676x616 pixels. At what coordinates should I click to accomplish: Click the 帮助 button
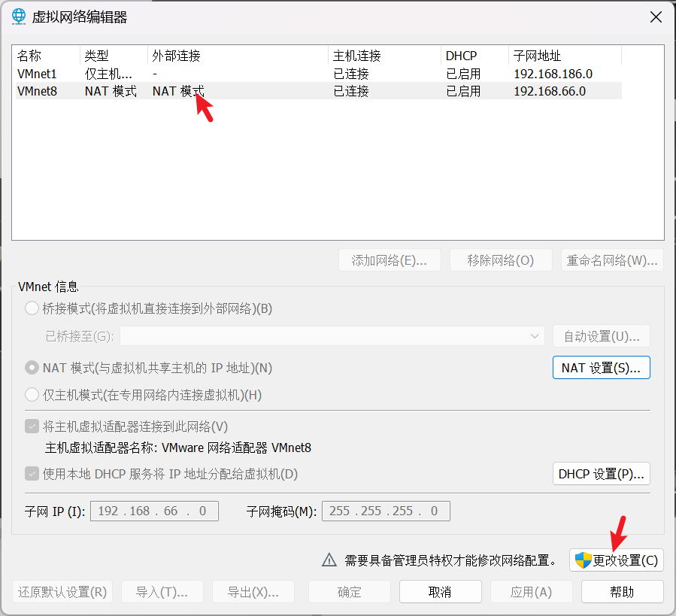click(622, 592)
